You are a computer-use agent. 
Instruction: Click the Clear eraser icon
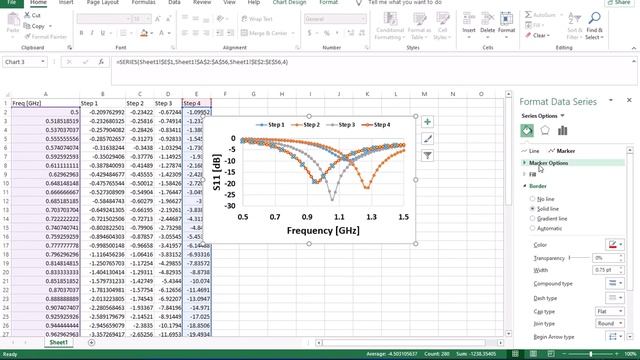point(528,36)
